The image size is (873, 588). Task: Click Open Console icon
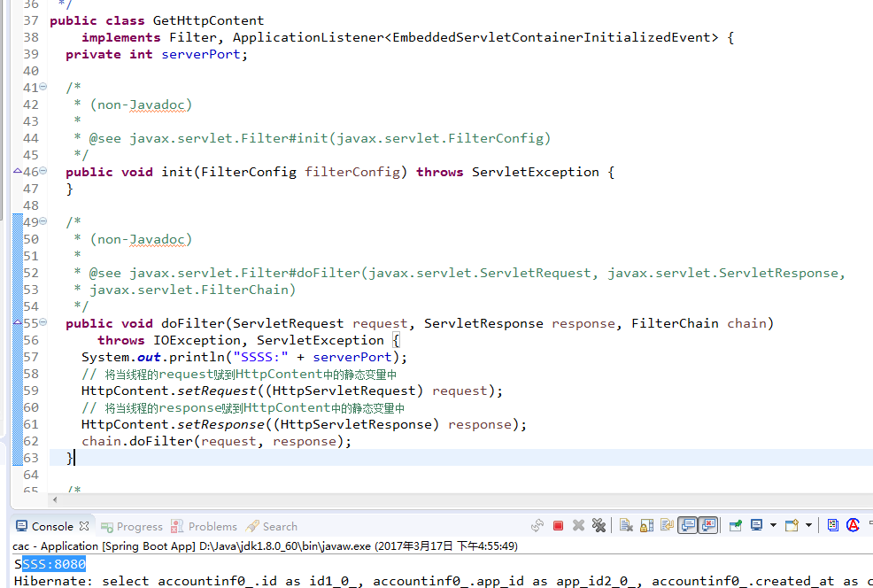[792, 525]
